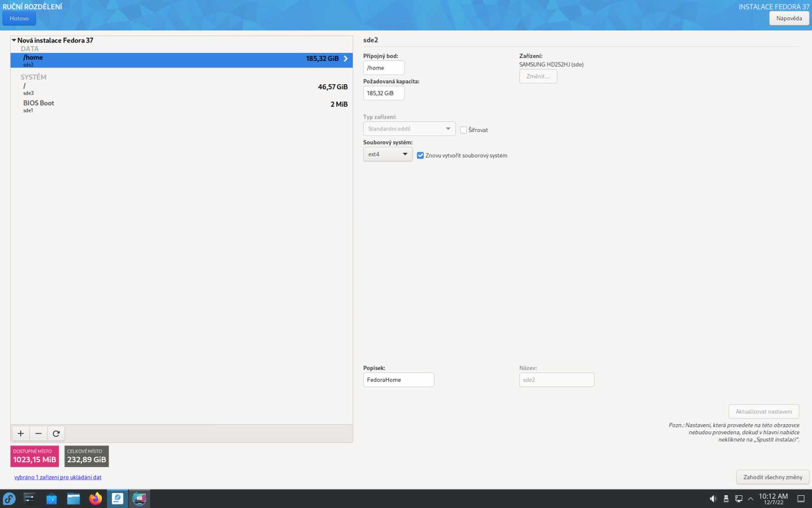812x508 pixels.
Task: Click the Přípojný bod /home field
Action: point(384,68)
